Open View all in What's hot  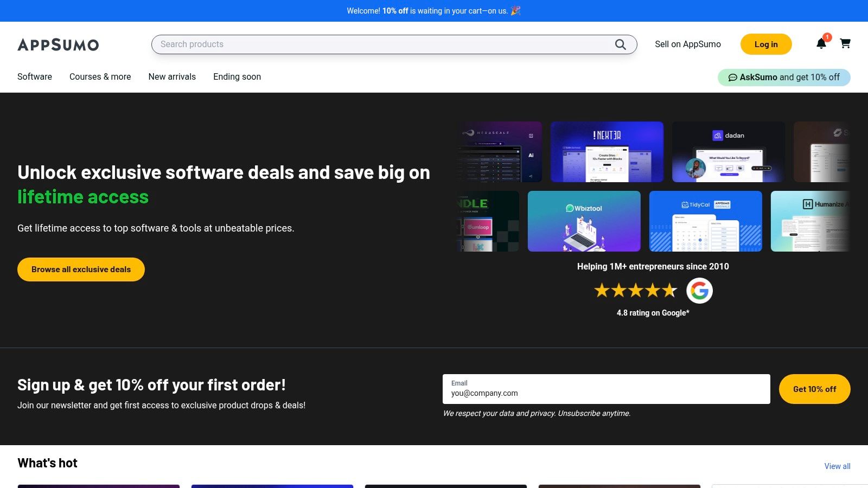pyautogui.click(x=837, y=466)
